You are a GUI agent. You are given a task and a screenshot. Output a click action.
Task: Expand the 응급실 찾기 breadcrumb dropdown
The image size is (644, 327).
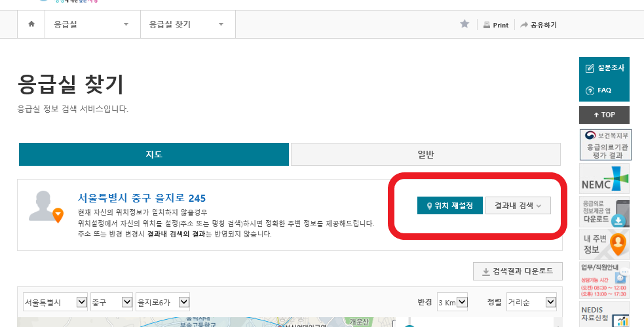click(x=187, y=24)
